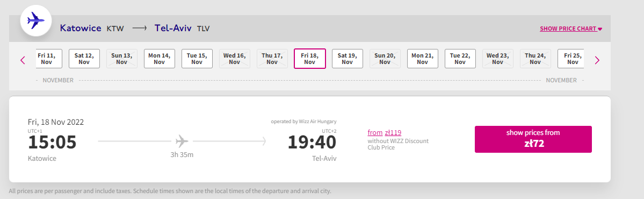Switch to Sat 19, Nov flights
The image size is (644, 199).
click(348, 59)
